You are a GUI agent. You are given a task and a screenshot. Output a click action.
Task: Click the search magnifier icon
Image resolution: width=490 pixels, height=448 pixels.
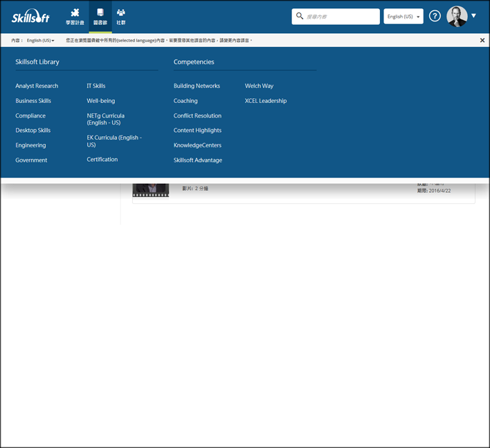point(300,16)
